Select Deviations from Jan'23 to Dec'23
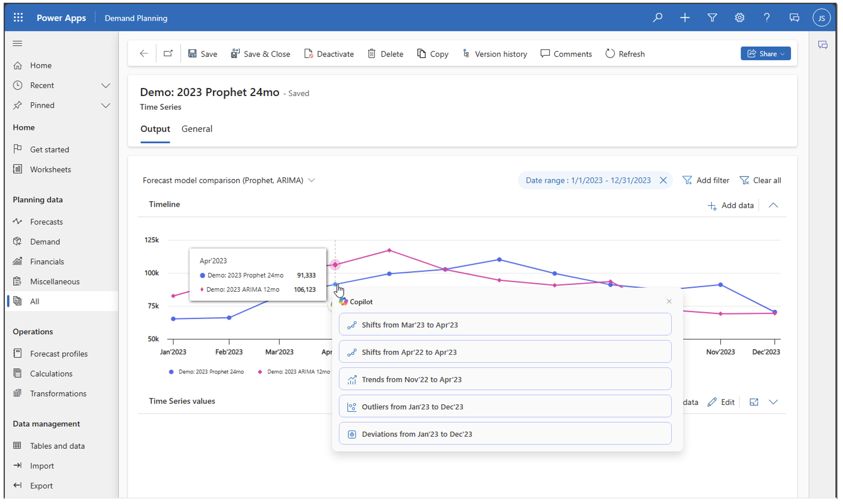The height and width of the screenshot is (504, 843). (x=505, y=434)
